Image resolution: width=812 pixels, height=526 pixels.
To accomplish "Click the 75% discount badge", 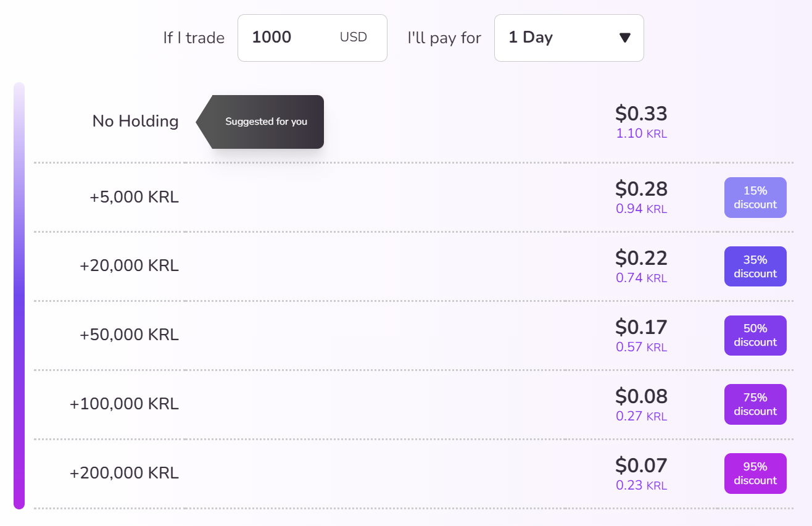I will (755, 404).
